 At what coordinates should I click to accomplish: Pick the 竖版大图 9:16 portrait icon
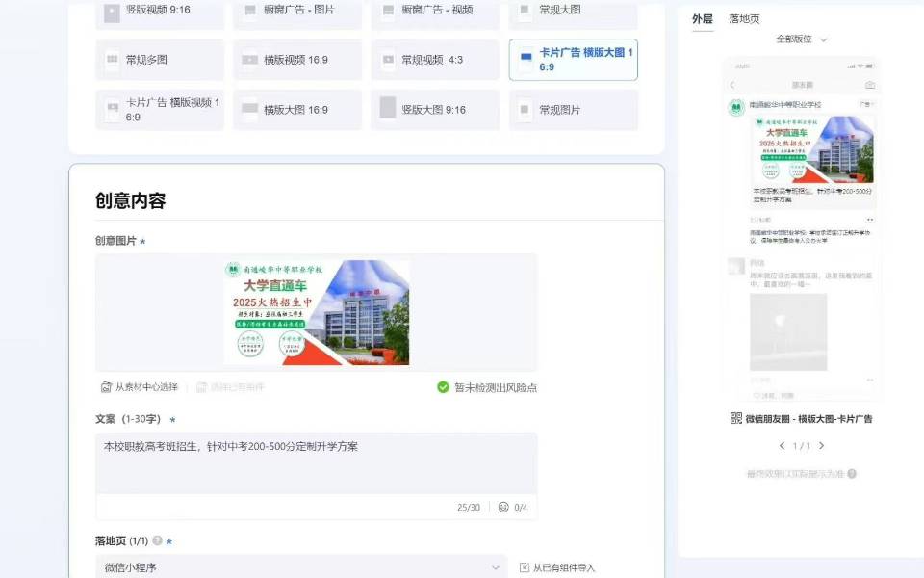tap(388, 107)
